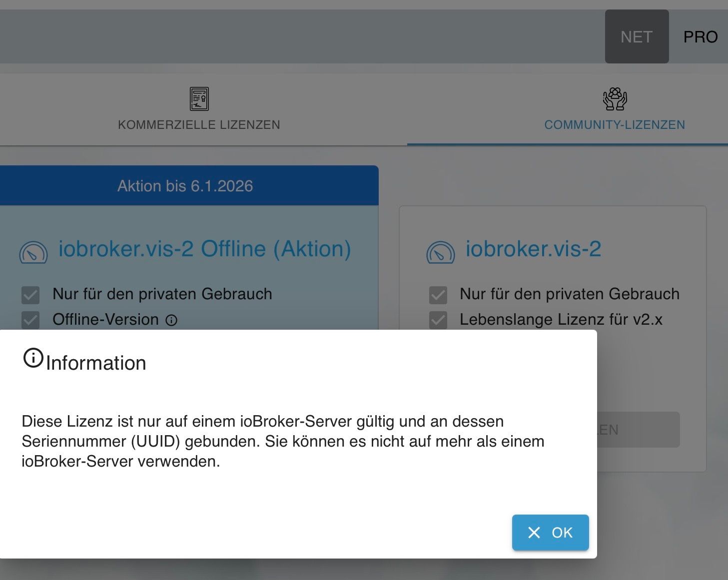This screenshot has height=580, width=728.
Task: Click the info icon beside the Information heading
Action: point(33,358)
